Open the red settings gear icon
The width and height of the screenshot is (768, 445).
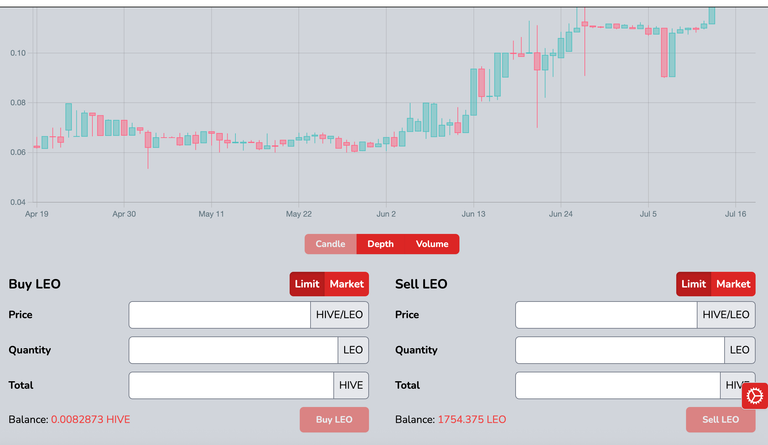[755, 396]
